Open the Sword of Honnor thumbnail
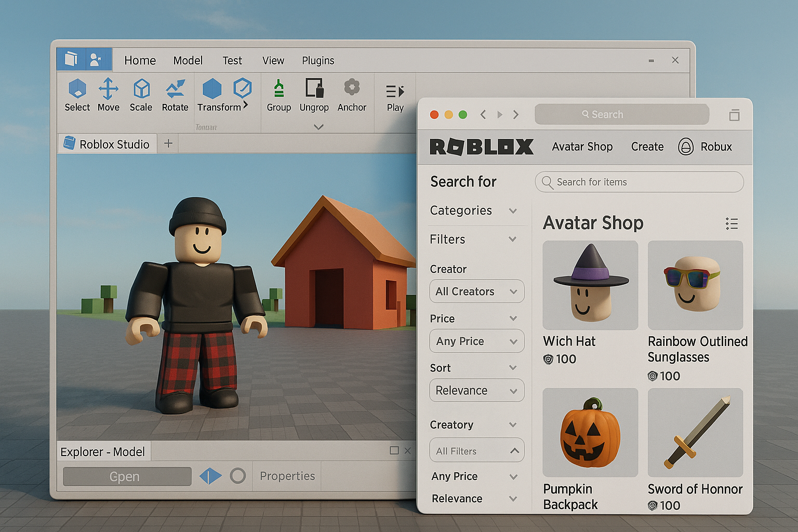This screenshot has height=532, width=798. tap(696, 433)
